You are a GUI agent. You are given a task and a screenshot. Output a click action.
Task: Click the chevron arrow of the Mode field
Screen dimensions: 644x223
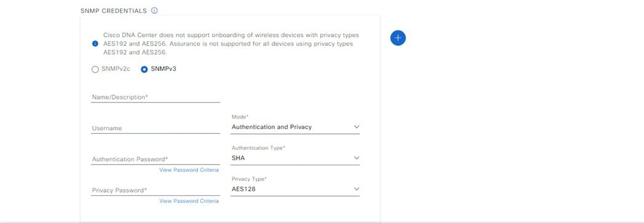[356, 127]
